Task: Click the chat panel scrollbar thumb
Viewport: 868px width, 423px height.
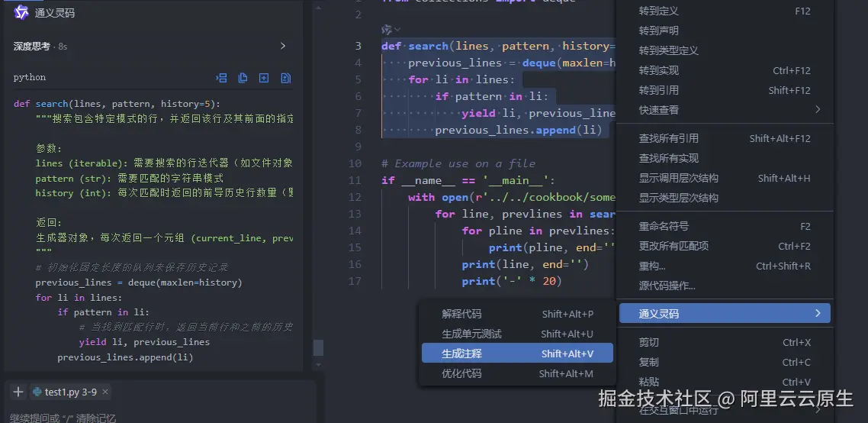Action: (x=318, y=347)
